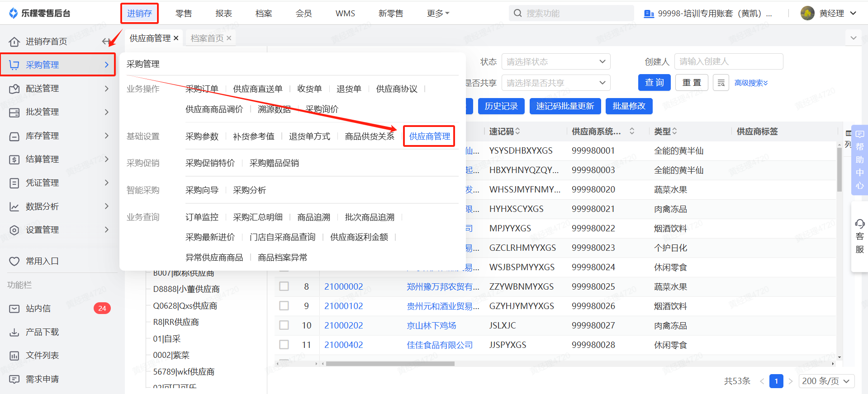Click the 产品下载 download icon
The width and height of the screenshot is (868, 394).
[14, 332]
